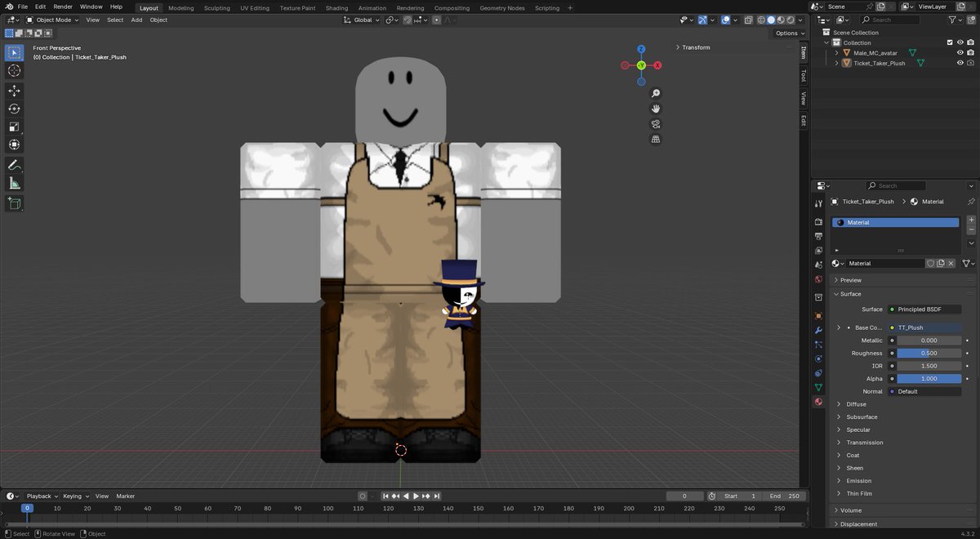Open the File menu

23,7
